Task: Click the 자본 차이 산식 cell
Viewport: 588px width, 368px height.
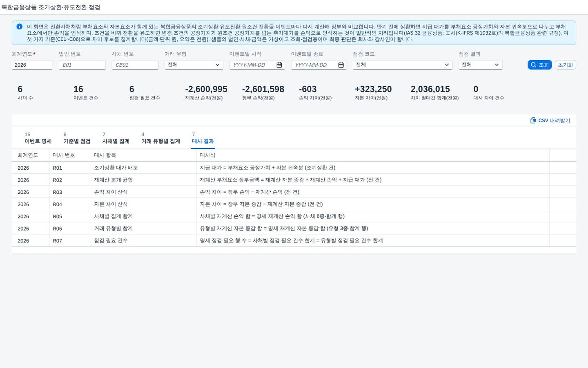Action: coord(144,204)
